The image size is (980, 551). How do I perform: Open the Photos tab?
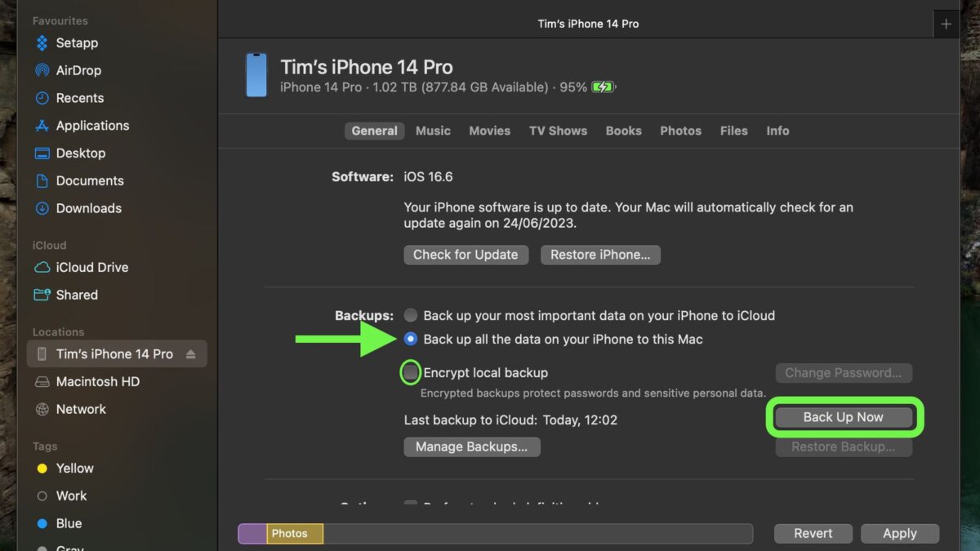point(680,131)
